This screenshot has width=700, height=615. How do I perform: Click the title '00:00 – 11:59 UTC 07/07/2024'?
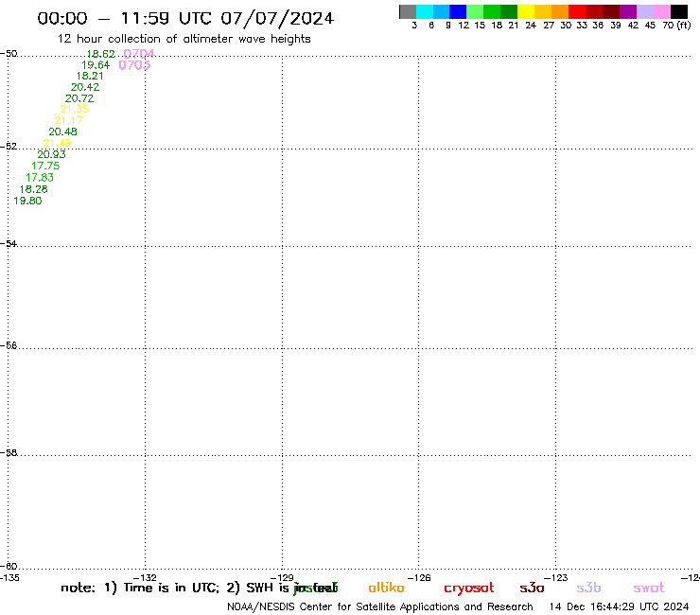(185, 18)
